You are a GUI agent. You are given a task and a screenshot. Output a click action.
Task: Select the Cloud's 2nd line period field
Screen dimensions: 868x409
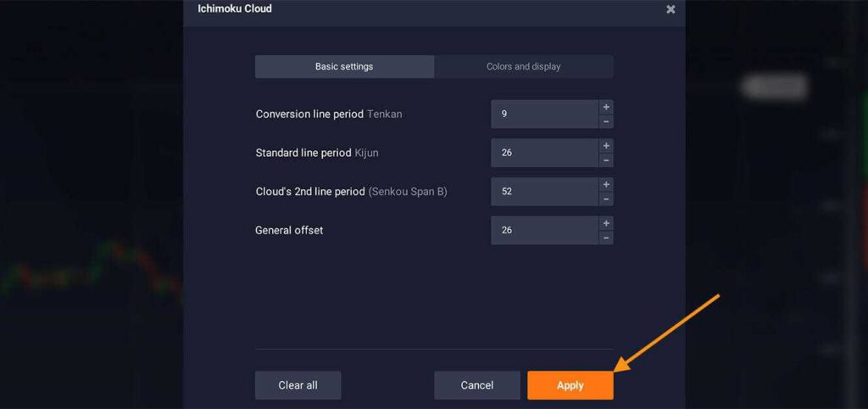544,192
